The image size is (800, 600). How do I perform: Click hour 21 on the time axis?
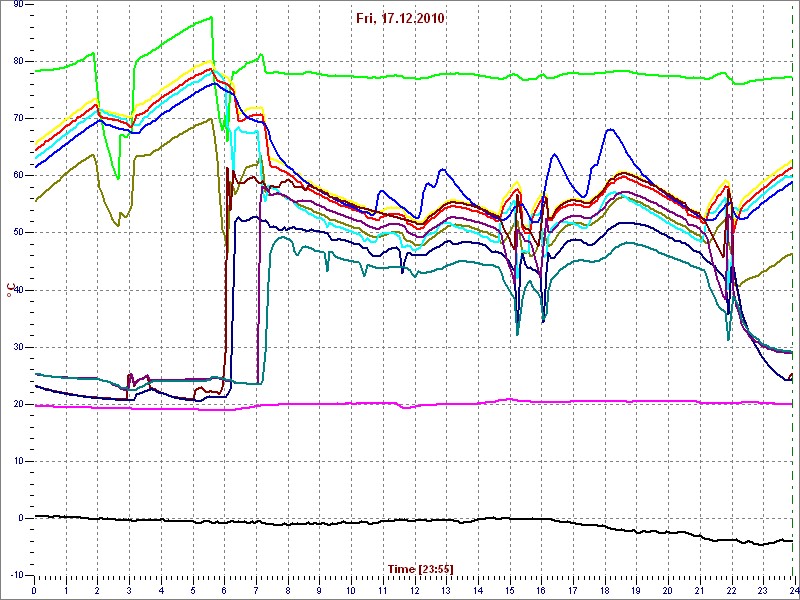699,590
